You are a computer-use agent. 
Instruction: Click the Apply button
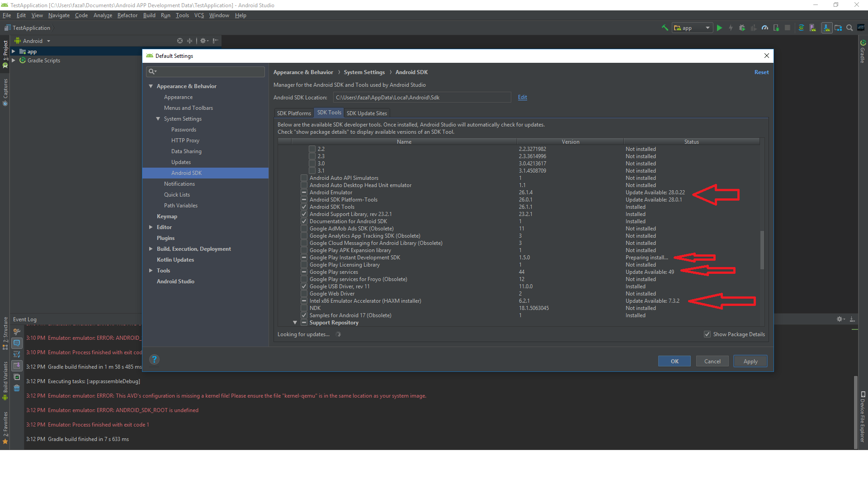click(x=750, y=361)
